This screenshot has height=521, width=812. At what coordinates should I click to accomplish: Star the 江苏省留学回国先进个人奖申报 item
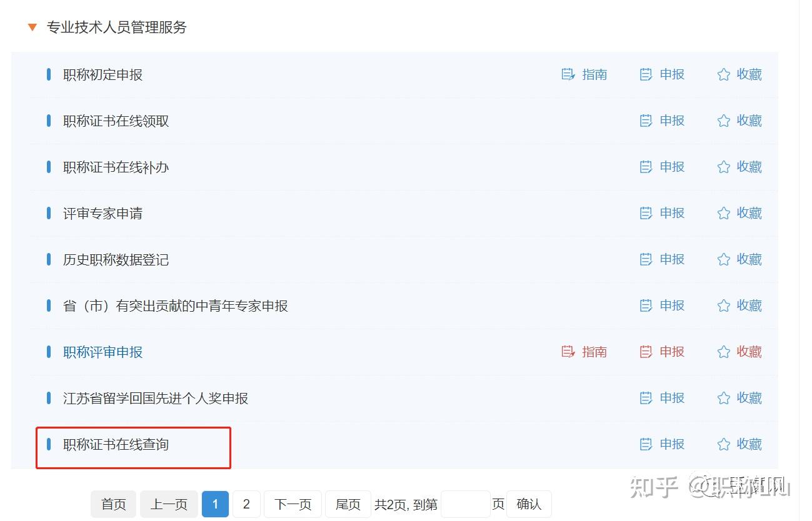723,398
